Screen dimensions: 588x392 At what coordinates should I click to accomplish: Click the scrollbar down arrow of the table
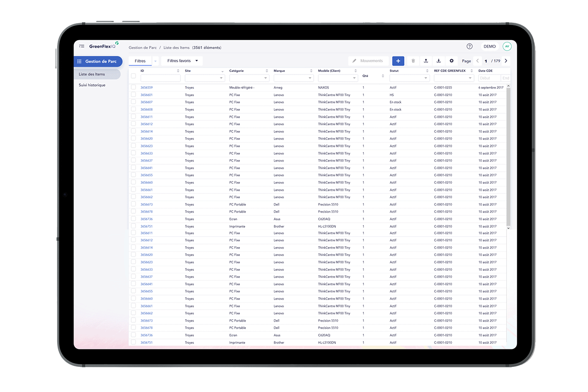click(x=508, y=228)
